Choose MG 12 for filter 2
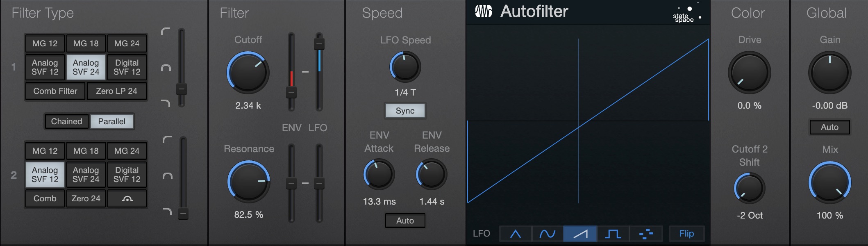Screen dimensions: 868x246 45,151
